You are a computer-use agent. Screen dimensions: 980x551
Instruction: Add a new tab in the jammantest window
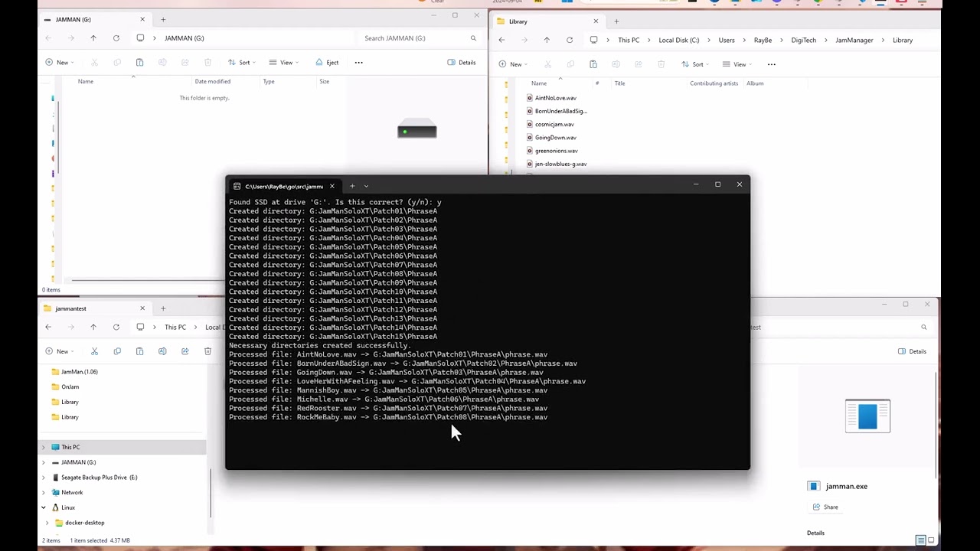[x=163, y=308]
